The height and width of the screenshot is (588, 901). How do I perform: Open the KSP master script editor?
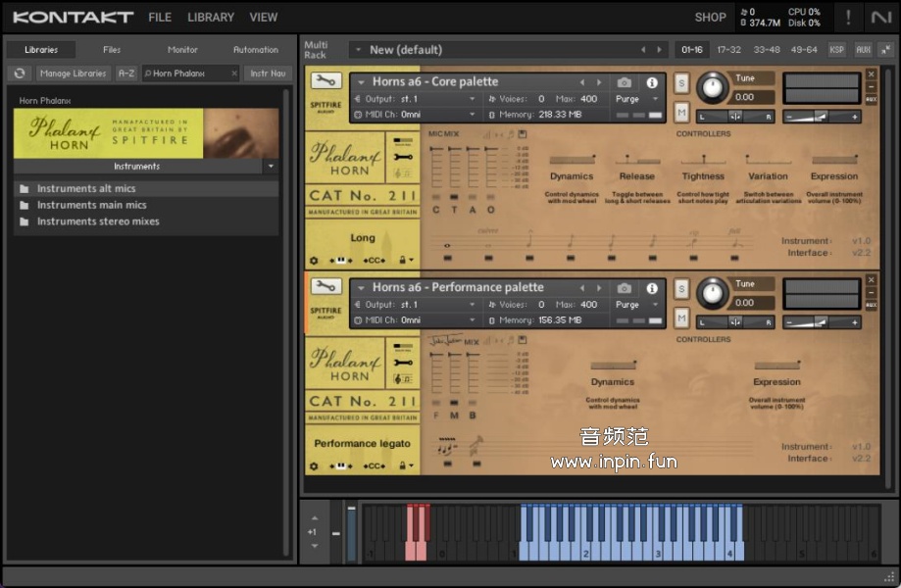tap(836, 49)
